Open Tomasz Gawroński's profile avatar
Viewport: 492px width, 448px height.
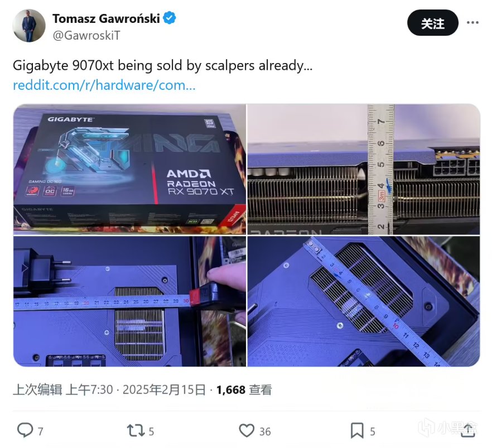pyautogui.click(x=29, y=26)
